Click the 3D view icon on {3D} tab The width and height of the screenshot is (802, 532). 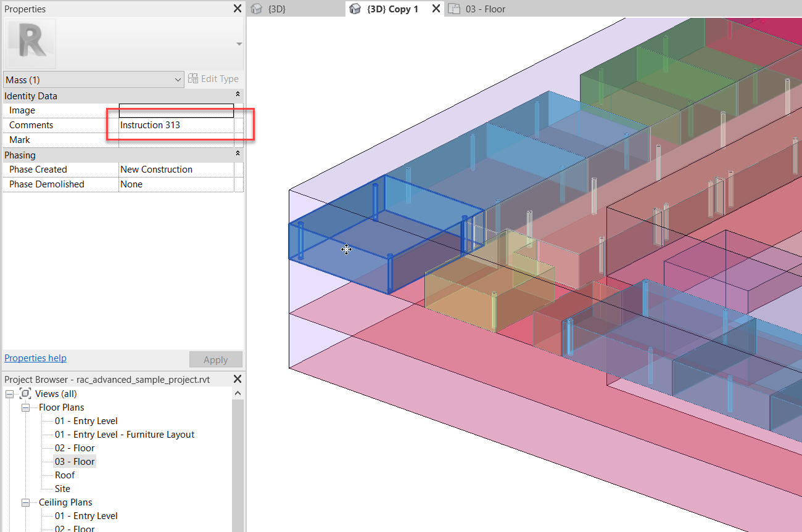point(257,9)
